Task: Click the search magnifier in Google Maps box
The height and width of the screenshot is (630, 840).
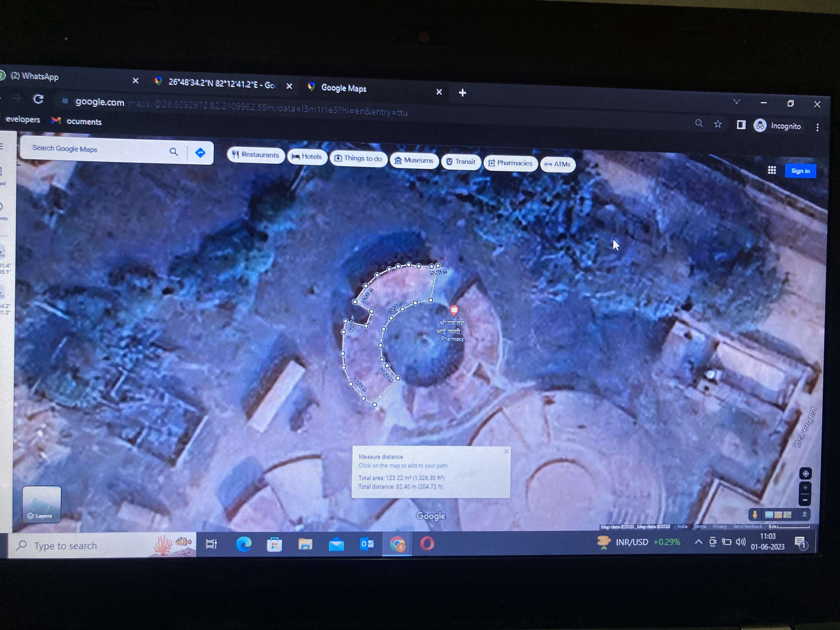Action: tap(174, 152)
